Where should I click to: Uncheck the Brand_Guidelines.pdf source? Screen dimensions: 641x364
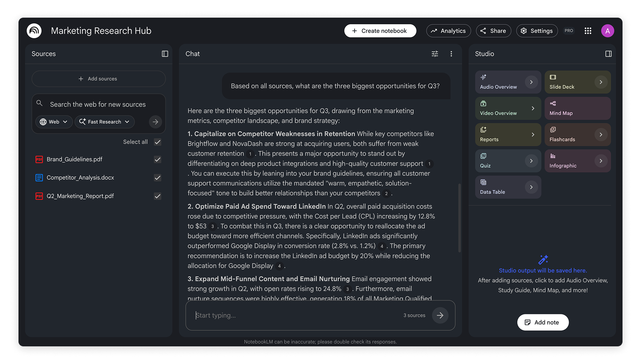coord(157,160)
